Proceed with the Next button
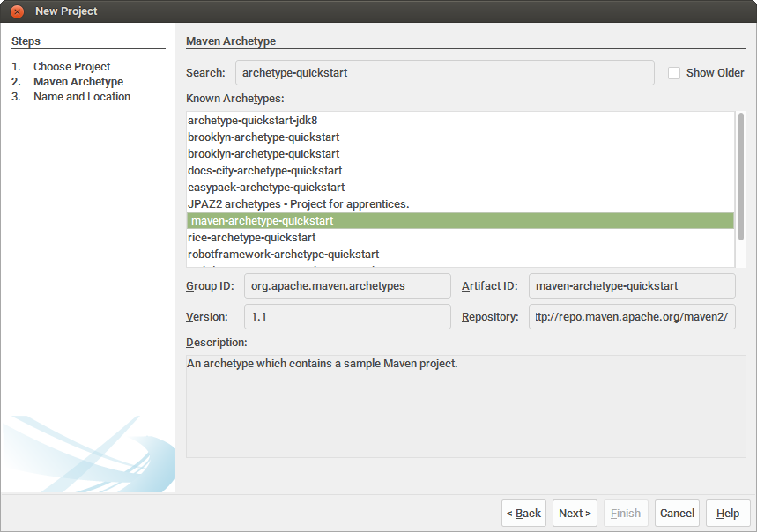 575,513
